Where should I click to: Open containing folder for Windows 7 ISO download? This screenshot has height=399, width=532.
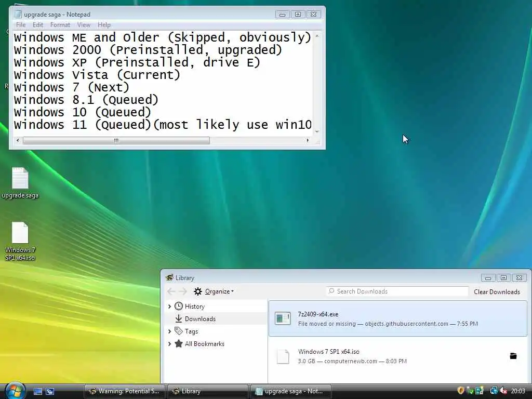click(513, 356)
